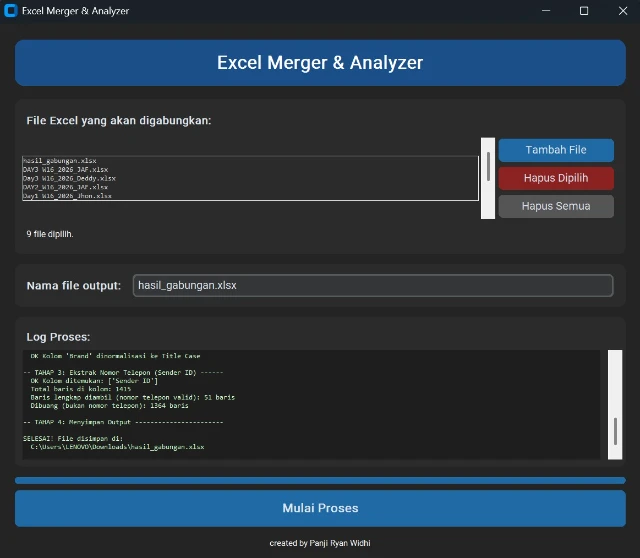This screenshot has width=640, height=558.
Task: Click the Nama file output text field
Action: (372, 286)
